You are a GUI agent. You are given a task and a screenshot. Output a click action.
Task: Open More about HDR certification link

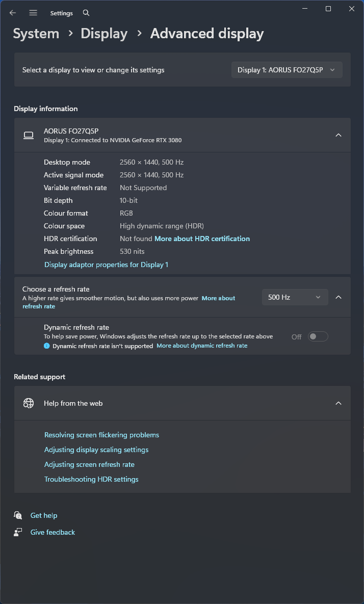(202, 239)
